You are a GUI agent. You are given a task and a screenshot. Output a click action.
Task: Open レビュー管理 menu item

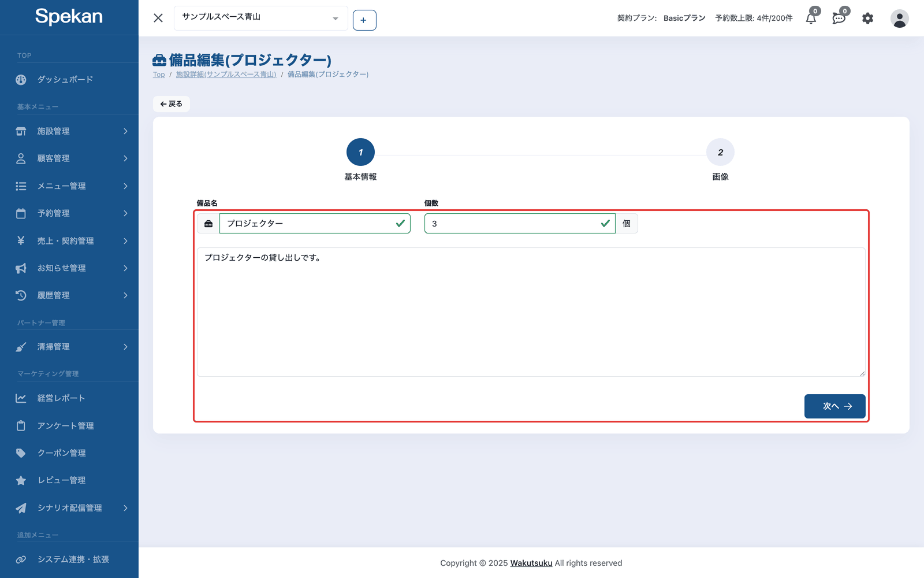pos(69,480)
